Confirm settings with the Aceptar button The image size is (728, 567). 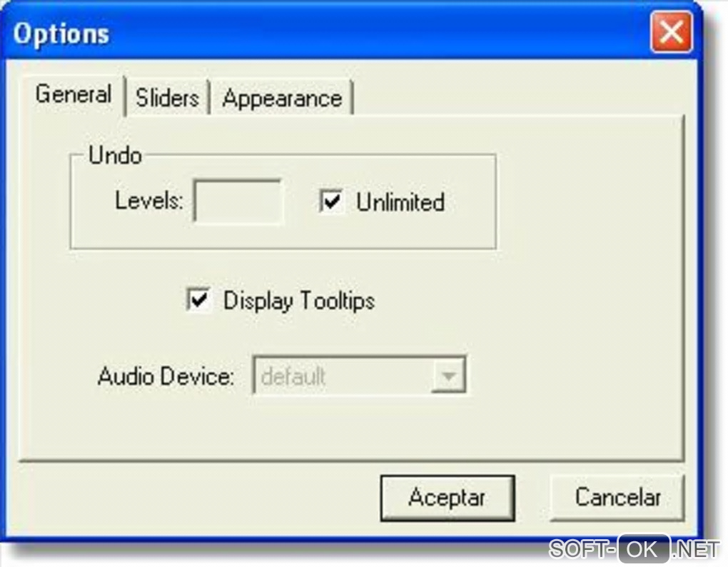click(447, 498)
